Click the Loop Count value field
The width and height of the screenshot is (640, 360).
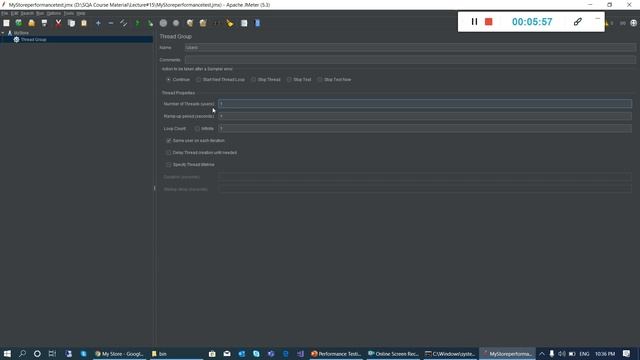pos(425,129)
